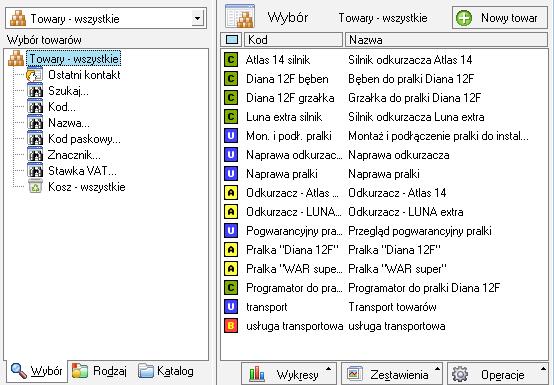The width and height of the screenshot is (554, 385).
Task: Click binoculars icon next to Znacznik...
Action: point(35,155)
